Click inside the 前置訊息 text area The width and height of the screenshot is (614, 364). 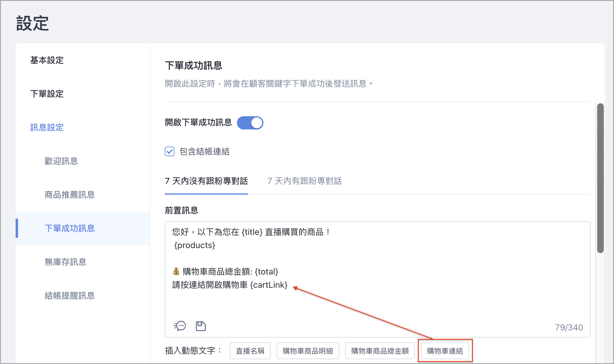click(x=378, y=279)
